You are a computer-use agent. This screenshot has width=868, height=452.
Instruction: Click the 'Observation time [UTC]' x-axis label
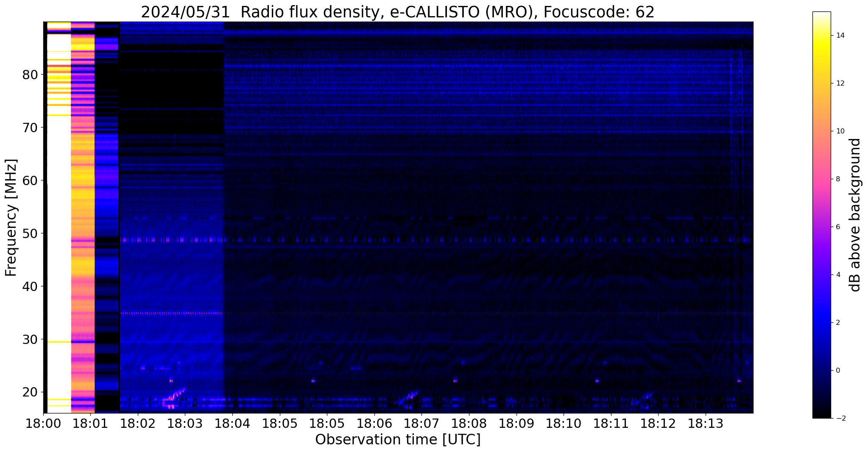[x=398, y=439]
